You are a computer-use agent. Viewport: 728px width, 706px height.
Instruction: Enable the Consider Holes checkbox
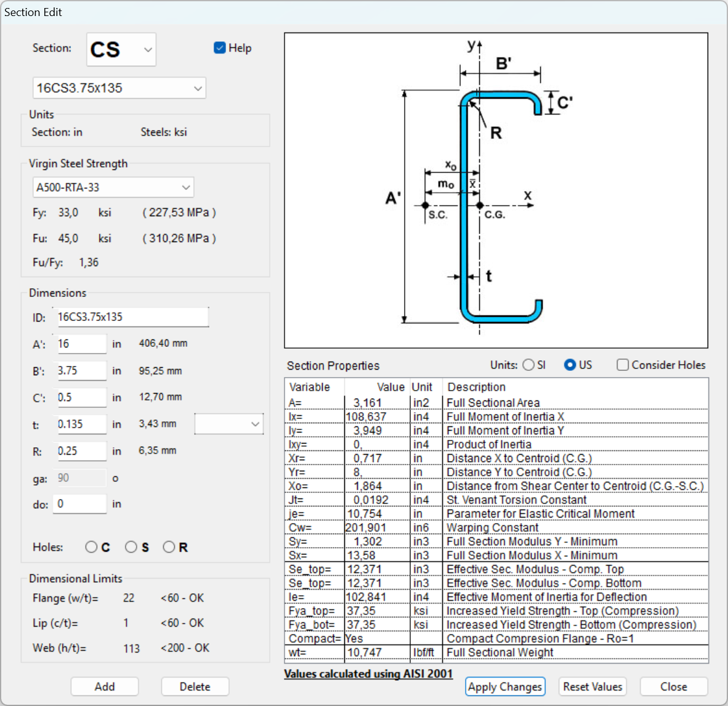pyautogui.click(x=623, y=365)
